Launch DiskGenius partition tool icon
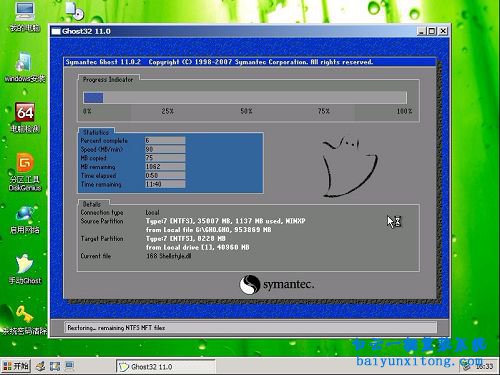500x375 pixels. pos(25,172)
